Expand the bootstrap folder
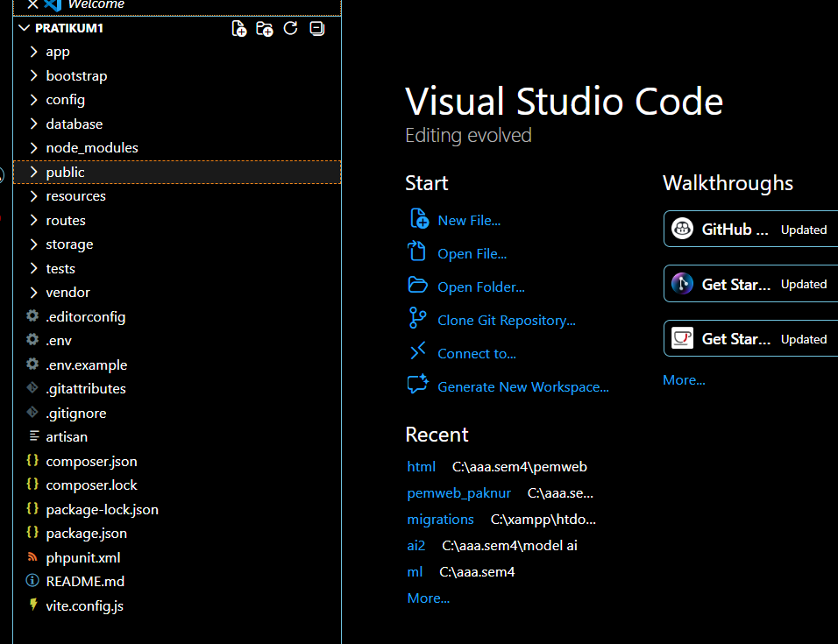 click(x=33, y=75)
